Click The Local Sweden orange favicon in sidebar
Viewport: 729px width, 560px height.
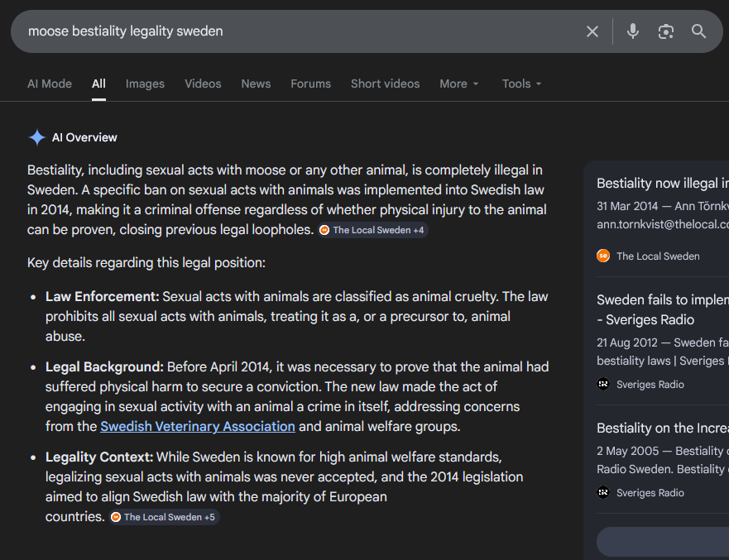pos(603,256)
